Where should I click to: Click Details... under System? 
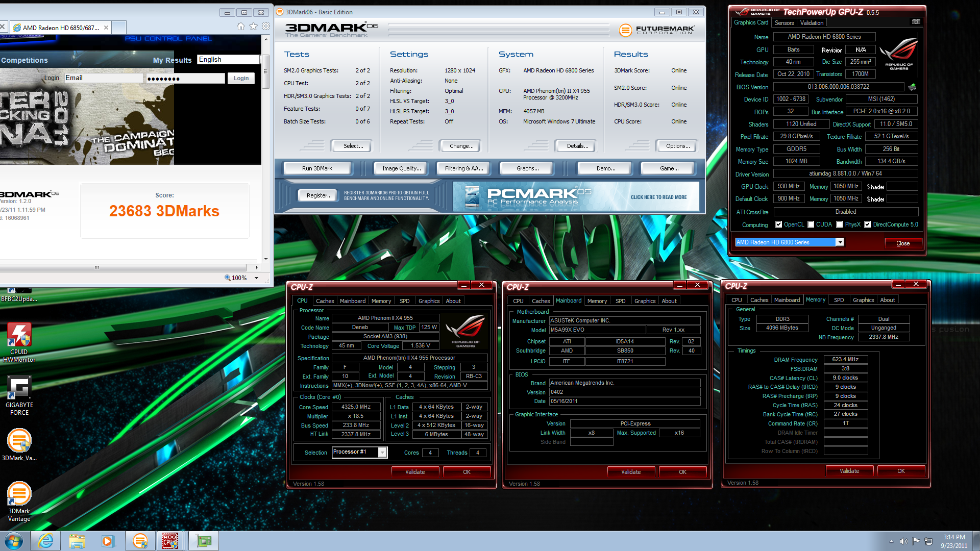coord(577,146)
